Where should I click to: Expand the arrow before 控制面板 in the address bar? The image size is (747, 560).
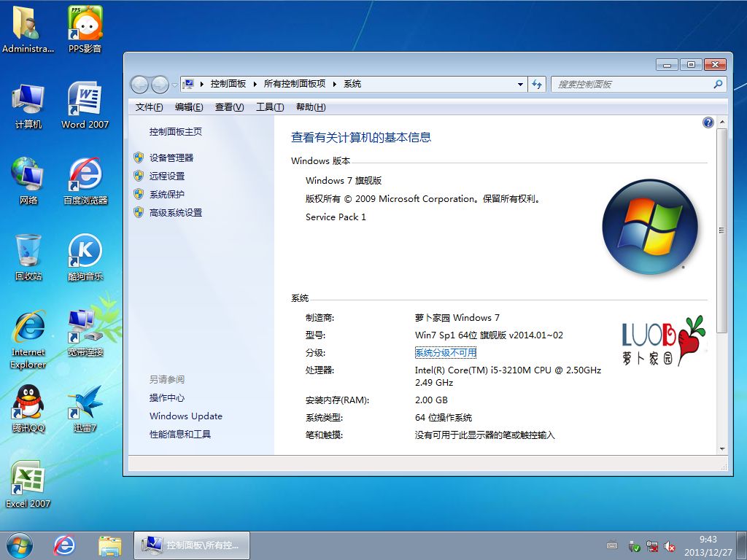click(201, 85)
